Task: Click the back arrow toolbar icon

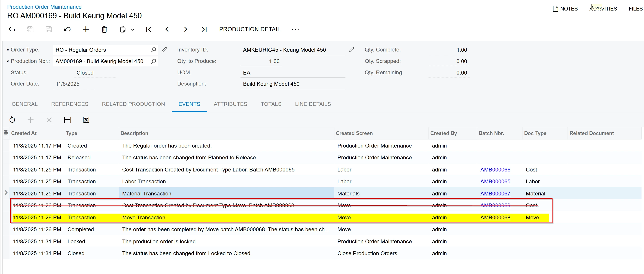Action: (12, 30)
